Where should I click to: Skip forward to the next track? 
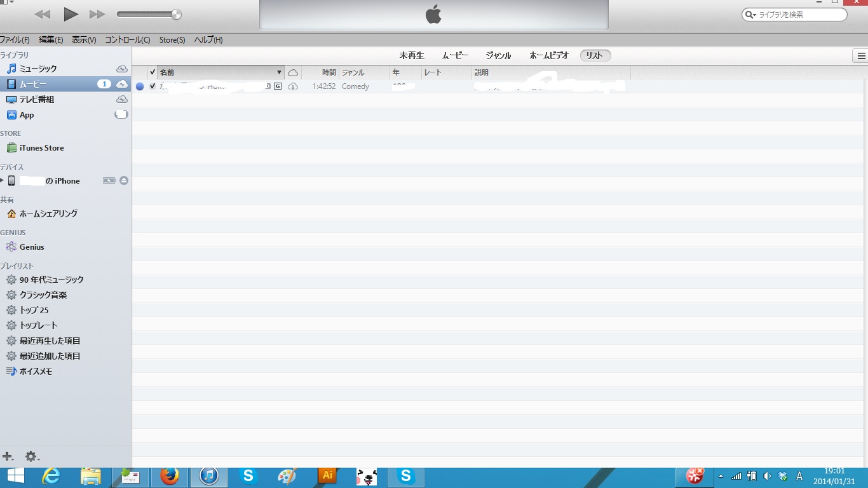(97, 14)
